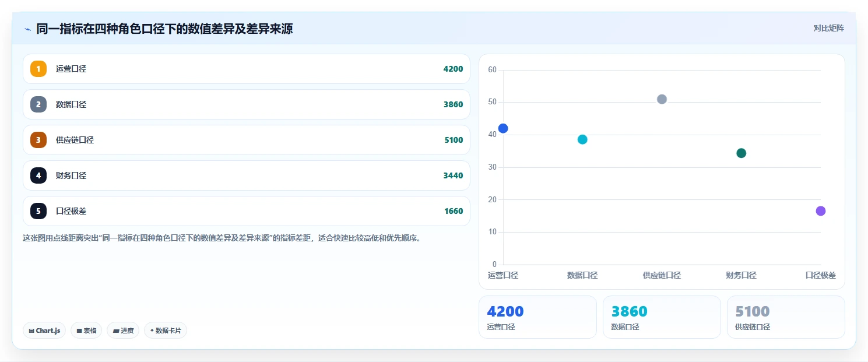868x362 pixels.
Task: Click the y-axis tick label 10
Action: coord(492,232)
